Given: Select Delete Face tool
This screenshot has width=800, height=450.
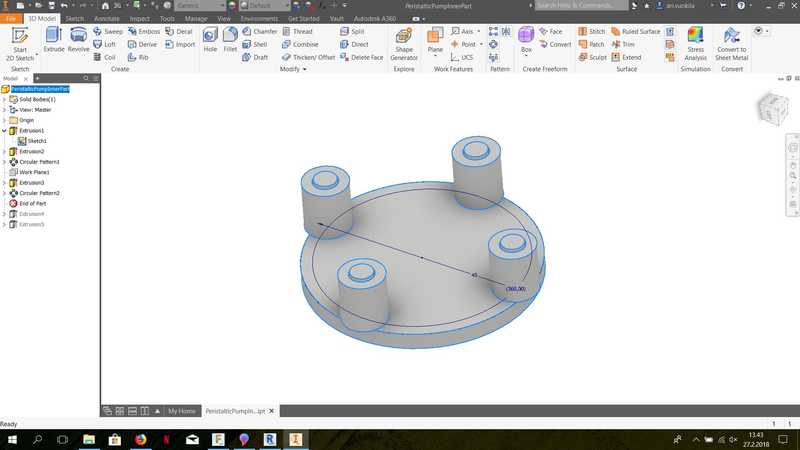Looking at the screenshot, I should coord(362,57).
